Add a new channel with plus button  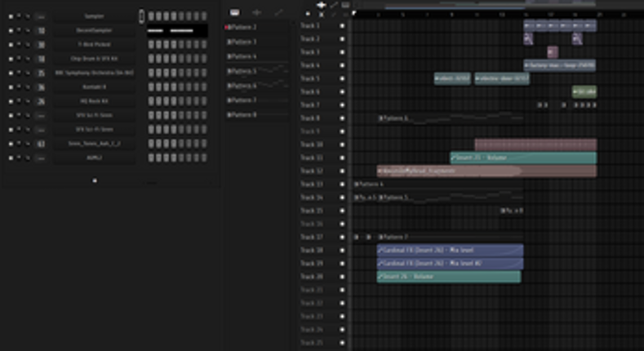coord(95,180)
